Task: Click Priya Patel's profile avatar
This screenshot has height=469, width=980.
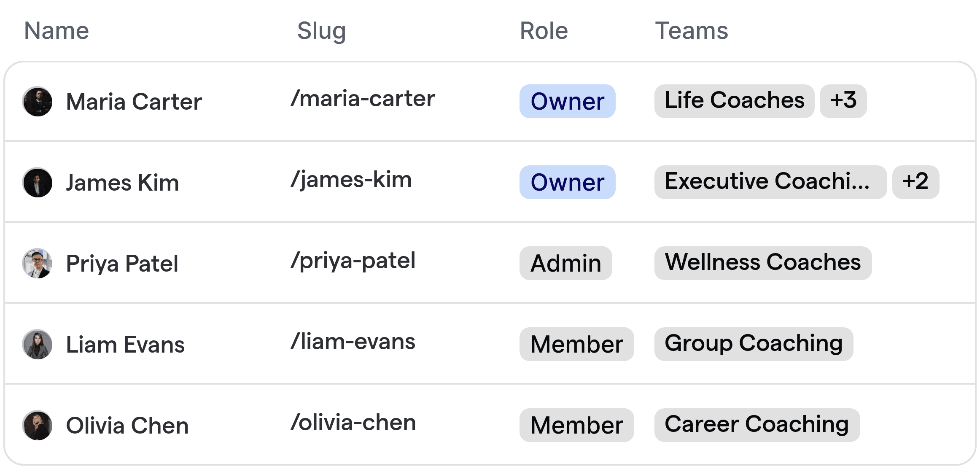Action: pos(37,263)
